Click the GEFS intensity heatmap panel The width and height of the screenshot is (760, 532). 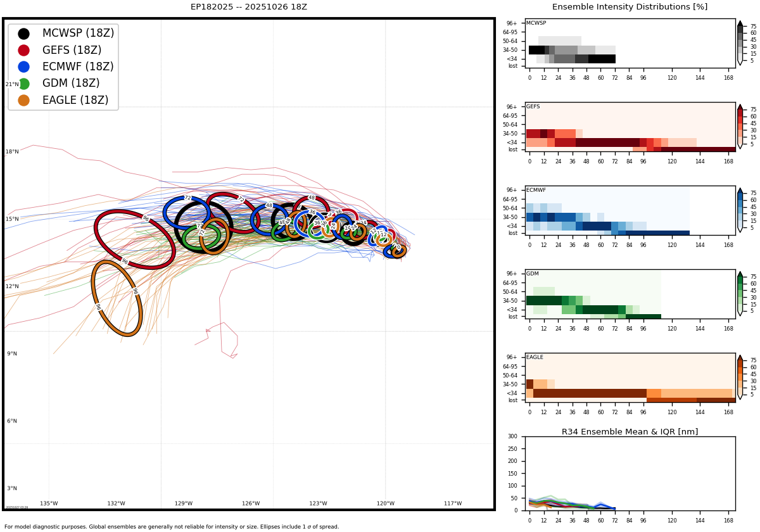pyautogui.click(x=630, y=127)
